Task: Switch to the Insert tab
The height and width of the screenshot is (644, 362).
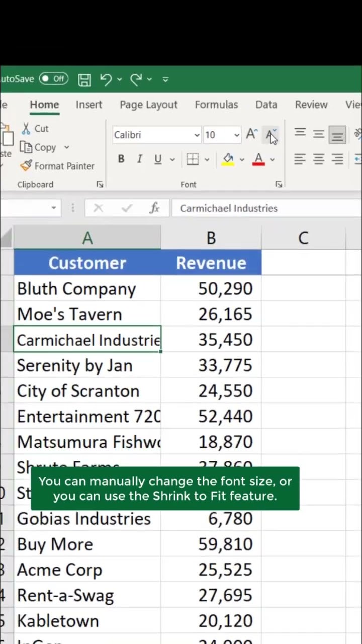Action: click(89, 105)
